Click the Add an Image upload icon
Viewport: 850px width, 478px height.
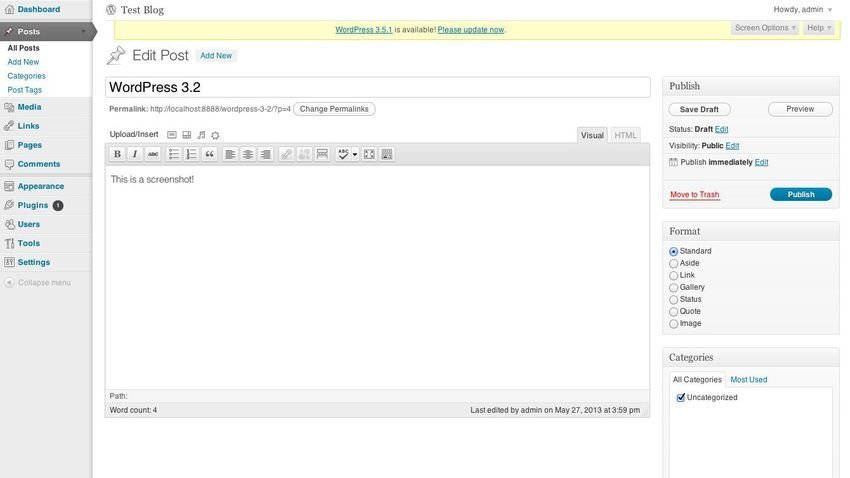(x=172, y=135)
